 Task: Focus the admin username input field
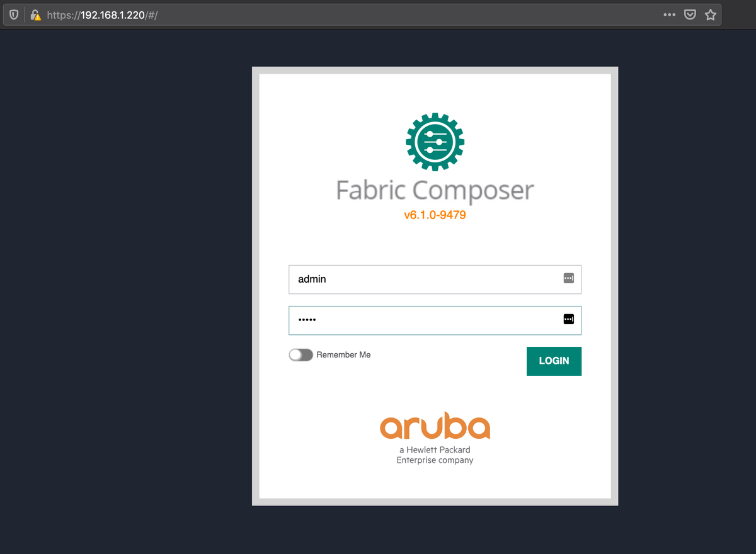point(422,279)
